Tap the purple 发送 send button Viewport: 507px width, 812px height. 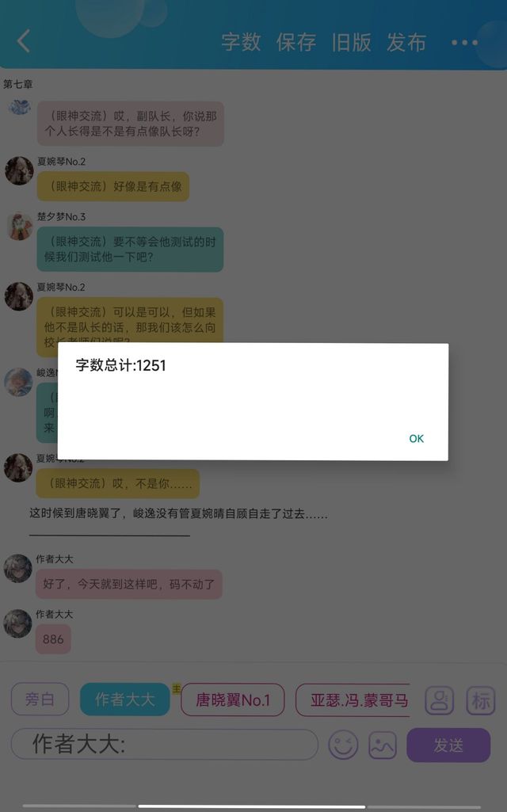click(448, 745)
